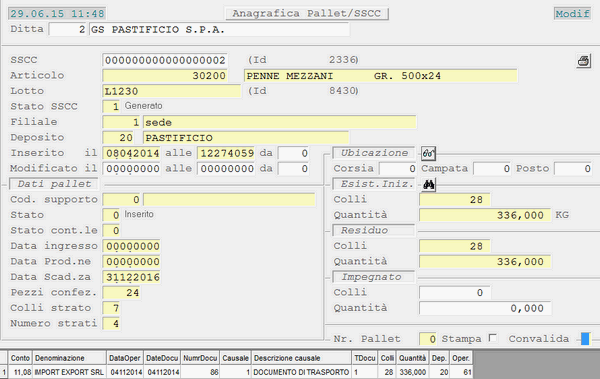Click the Esist.Iniz. Quantità field with KG

(485, 215)
